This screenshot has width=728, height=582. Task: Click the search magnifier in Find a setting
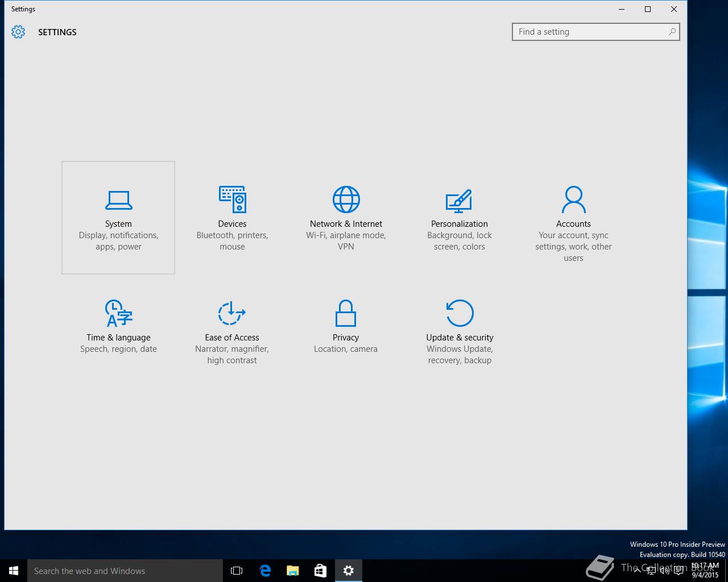[x=672, y=32]
